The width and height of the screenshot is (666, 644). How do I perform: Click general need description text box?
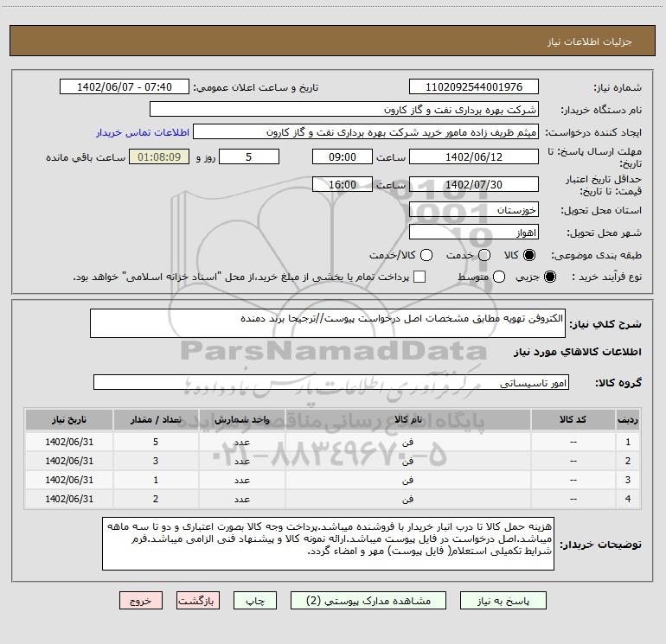328,323
